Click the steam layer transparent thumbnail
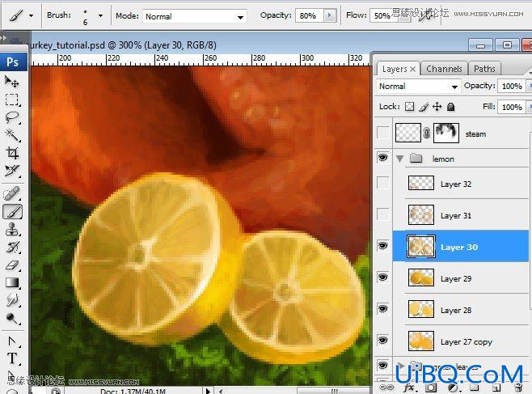 (408, 133)
